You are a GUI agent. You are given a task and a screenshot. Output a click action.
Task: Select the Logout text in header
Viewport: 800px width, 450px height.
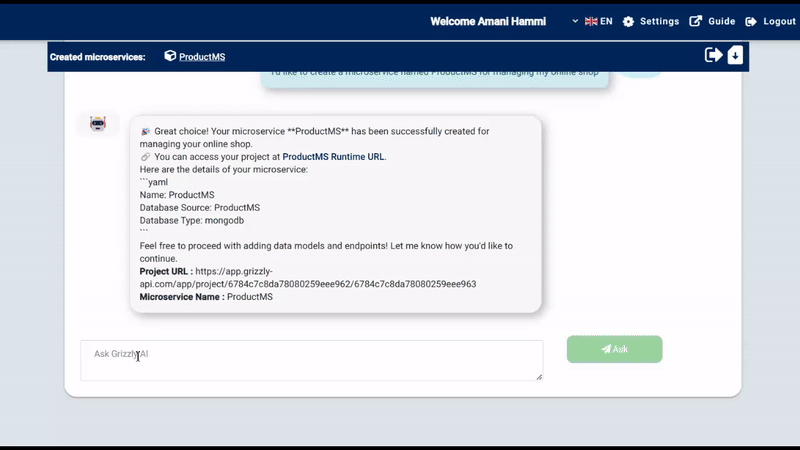tap(779, 21)
